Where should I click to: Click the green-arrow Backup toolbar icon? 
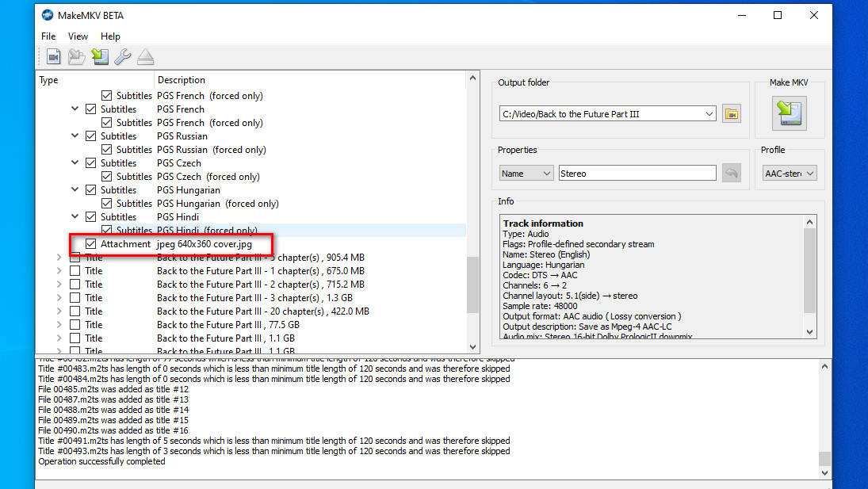tap(100, 56)
